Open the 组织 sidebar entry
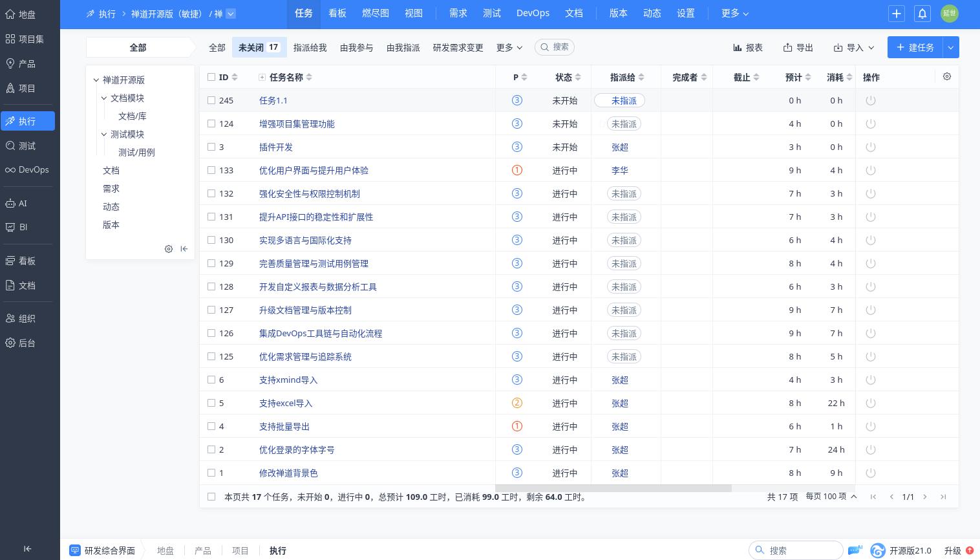Screen dimensions: 980x560 (27, 318)
